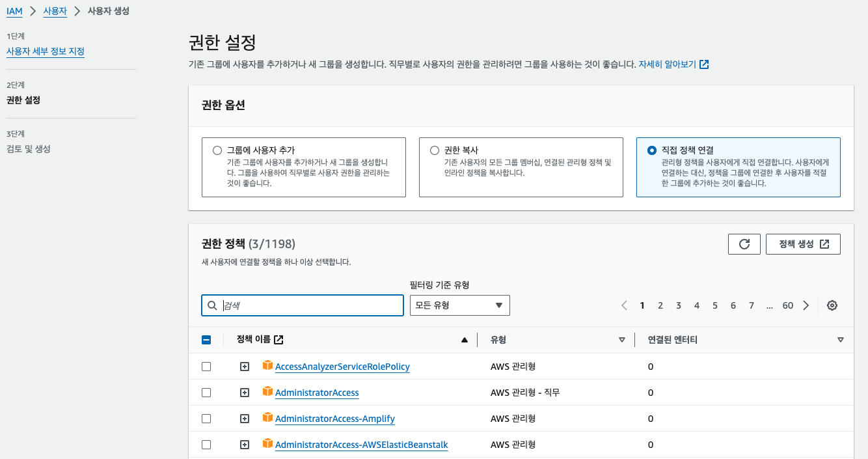
Task: Go to page 5 of policies
Action: click(x=715, y=305)
